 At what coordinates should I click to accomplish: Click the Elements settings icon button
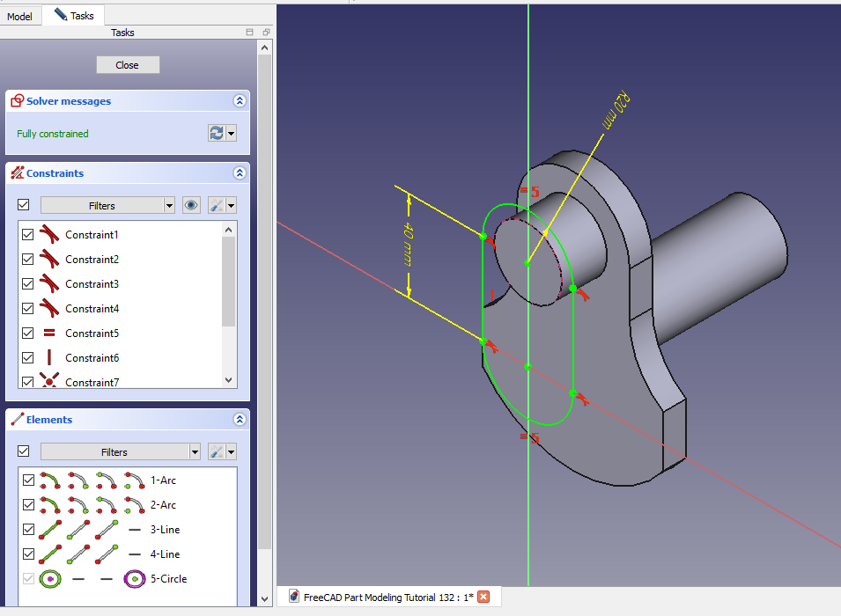coord(217,451)
